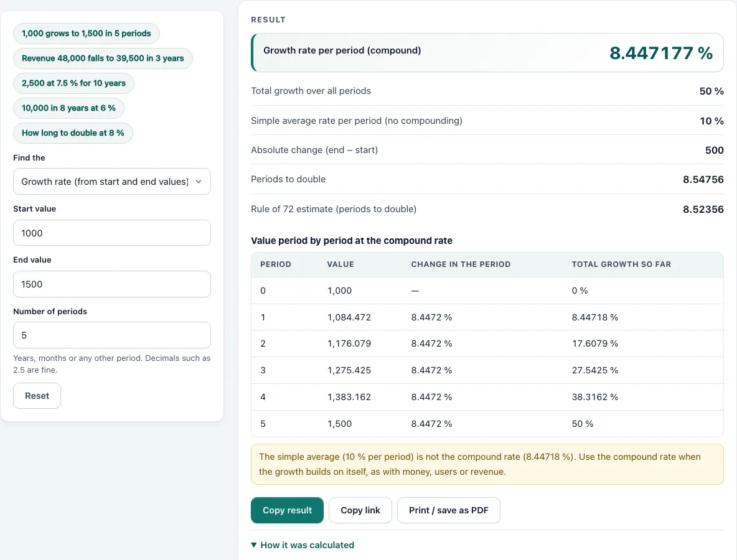Click the Periods to double value 8.54756
The image size is (737, 560).
(x=703, y=179)
